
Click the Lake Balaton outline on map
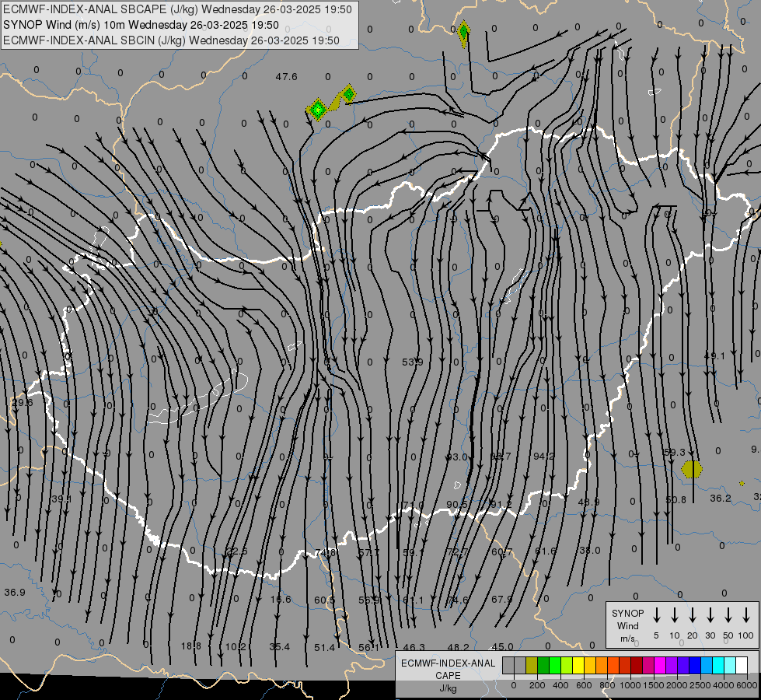pos(198,398)
